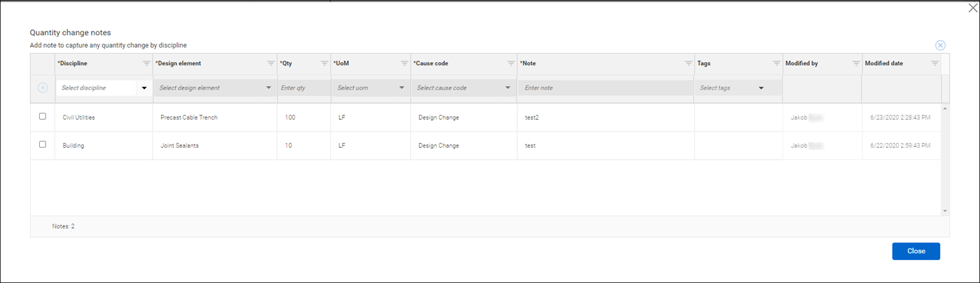Open the UoM column filter icon
The width and height of the screenshot is (980, 283).
pyautogui.click(x=405, y=63)
